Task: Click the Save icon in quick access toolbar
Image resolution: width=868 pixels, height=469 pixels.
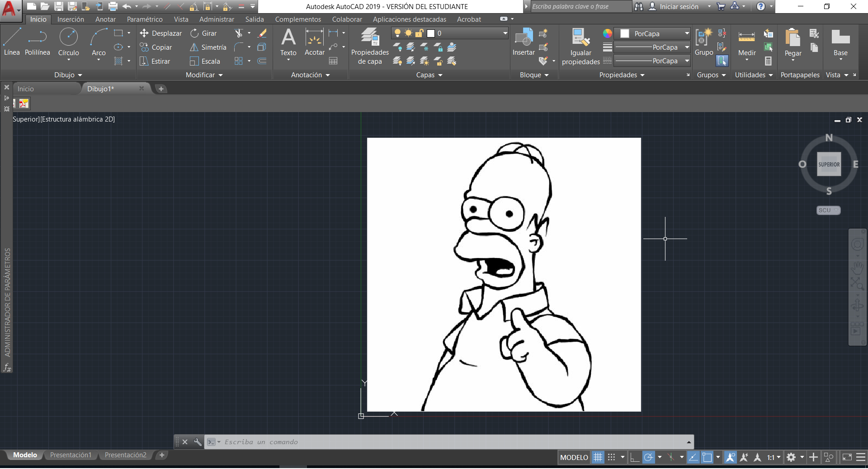Action: (59, 6)
